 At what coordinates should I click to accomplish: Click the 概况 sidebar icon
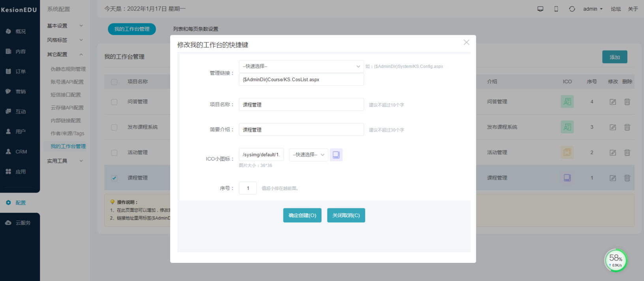[x=8, y=31]
